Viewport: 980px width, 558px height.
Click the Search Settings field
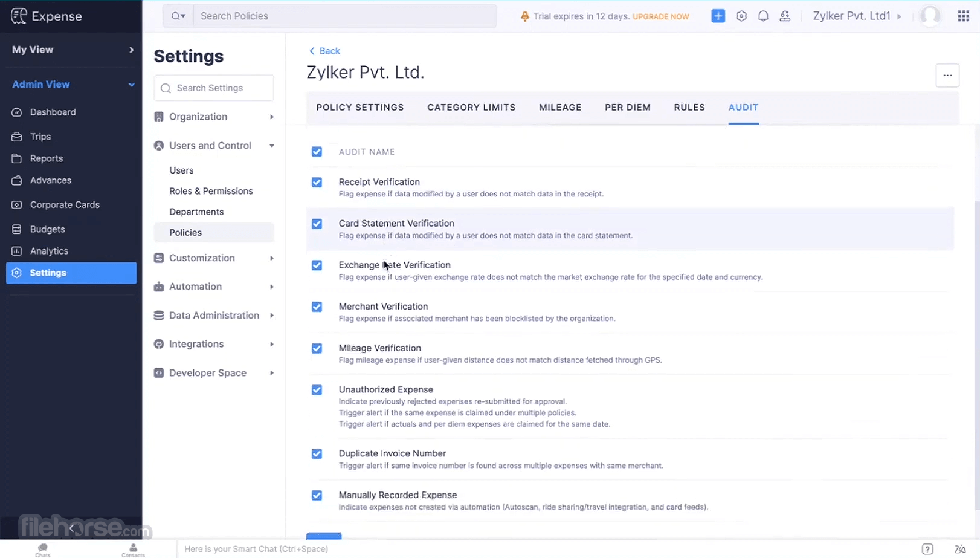[x=214, y=88]
